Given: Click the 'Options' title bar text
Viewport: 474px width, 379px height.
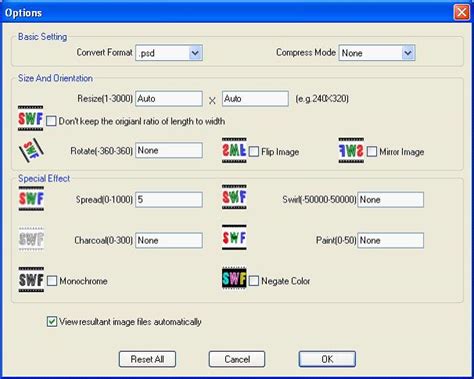Looking at the screenshot, I should [x=23, y=13].
